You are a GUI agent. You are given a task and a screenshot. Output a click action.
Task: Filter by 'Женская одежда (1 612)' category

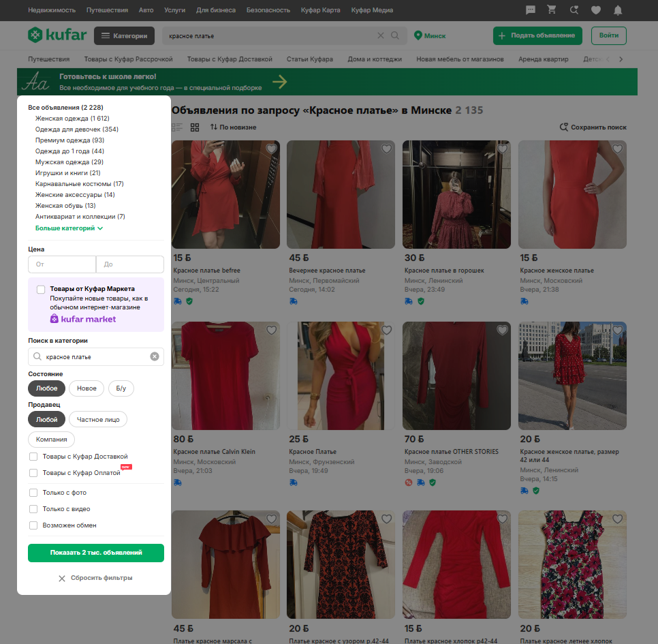click(72, 119)
